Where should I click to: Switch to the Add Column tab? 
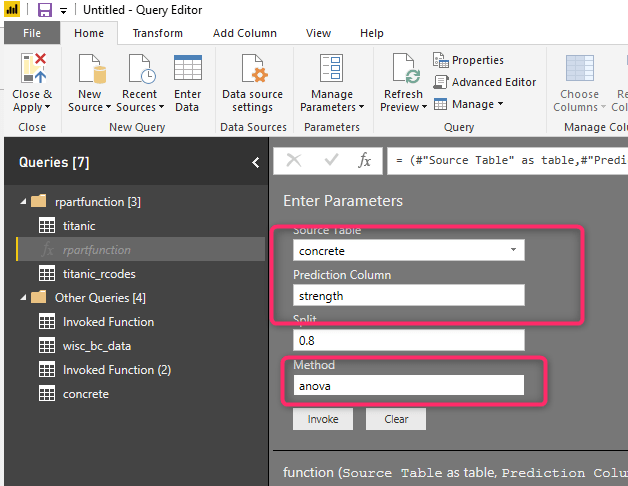click(x=245, y=33)
